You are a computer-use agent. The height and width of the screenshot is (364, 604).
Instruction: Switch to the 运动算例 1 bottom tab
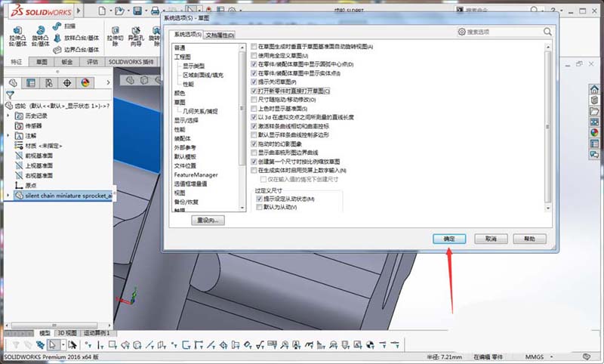point(97,333)
